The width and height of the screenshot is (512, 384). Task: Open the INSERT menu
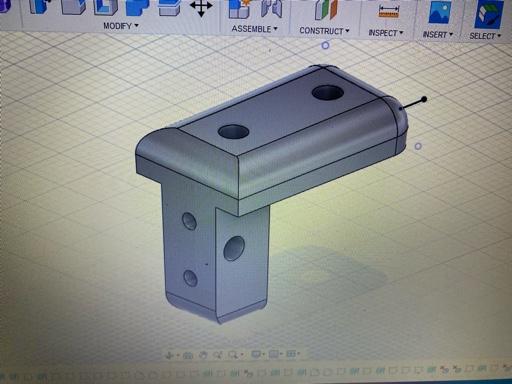click(438, 34)
